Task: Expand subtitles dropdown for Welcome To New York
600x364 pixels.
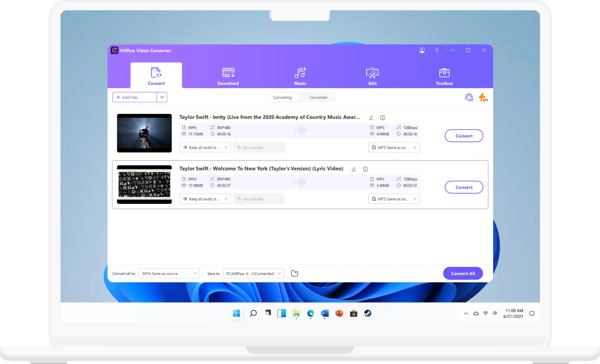Action: pyautogui.click(x=259, y=199)
